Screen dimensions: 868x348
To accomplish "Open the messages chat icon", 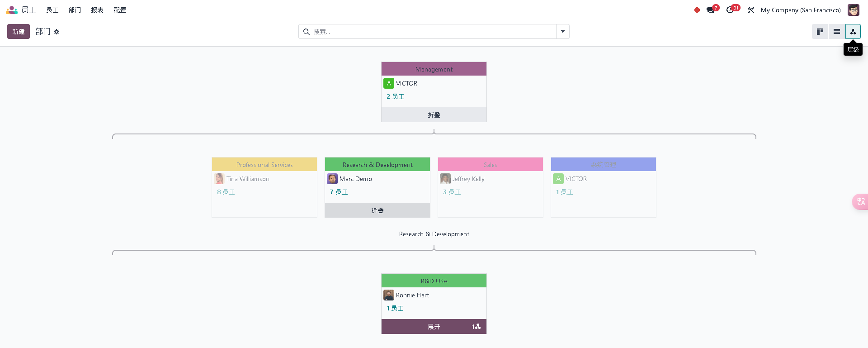I will coord(711,10).
